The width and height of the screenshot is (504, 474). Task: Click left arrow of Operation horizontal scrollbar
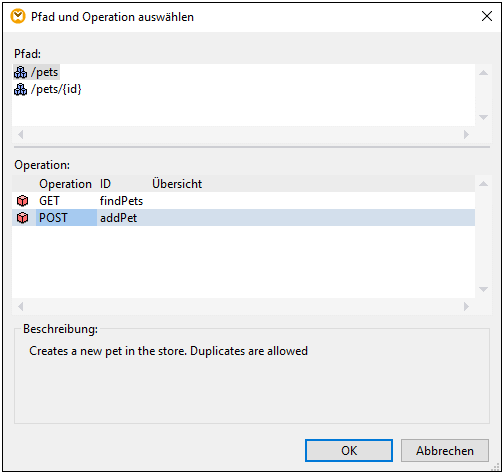point(21,306)
